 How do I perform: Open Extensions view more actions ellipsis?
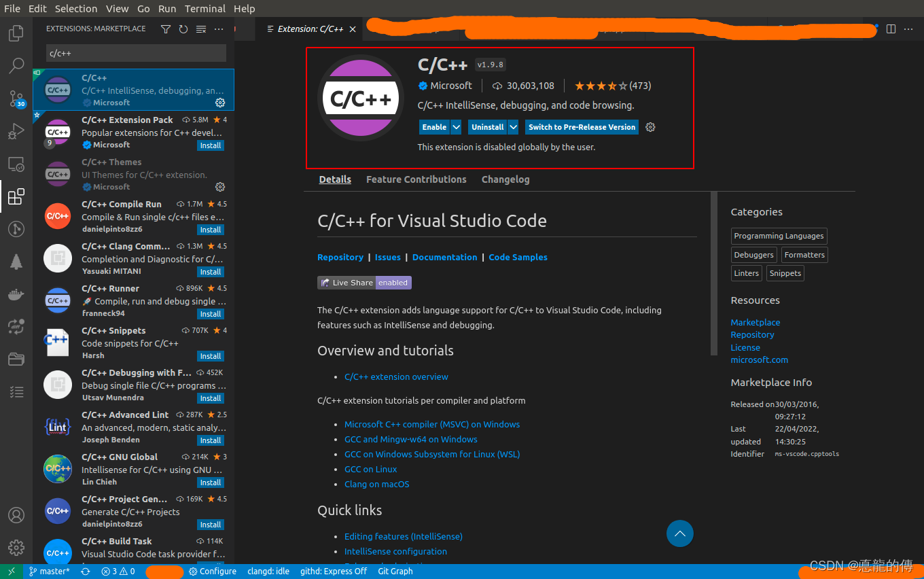(219, 29)
